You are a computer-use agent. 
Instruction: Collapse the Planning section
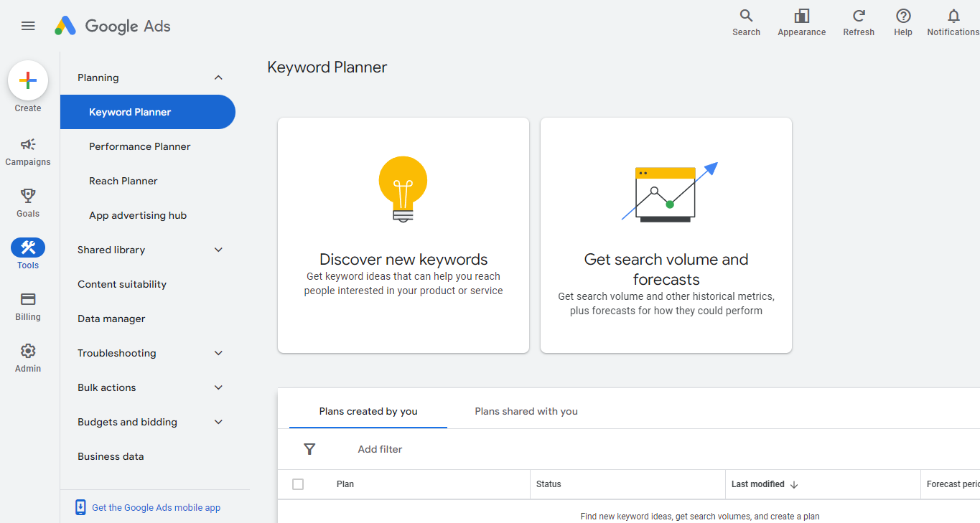tap(219, 77)
